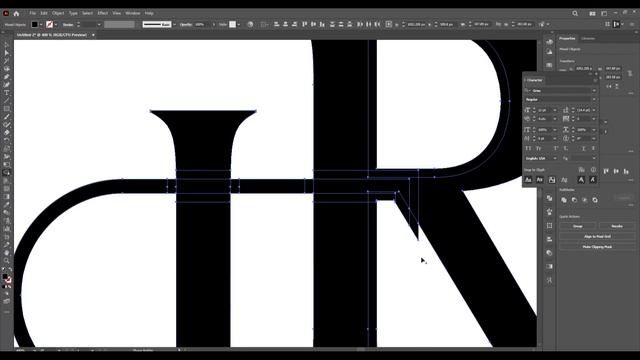The height and width of the screenshot is (360, 640).
Task: Open the Help menu
Action: (x=149, y=13)
